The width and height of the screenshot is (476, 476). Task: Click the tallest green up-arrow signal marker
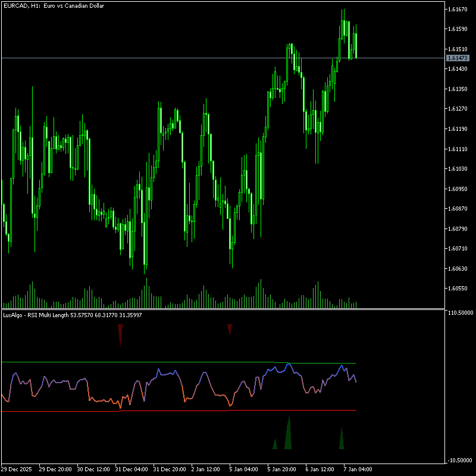coord(289,434)
